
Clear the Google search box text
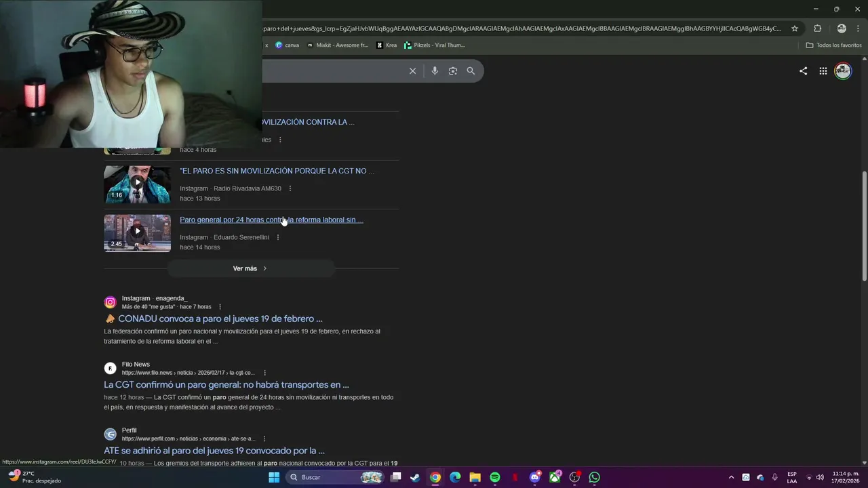tap(412, 70)
